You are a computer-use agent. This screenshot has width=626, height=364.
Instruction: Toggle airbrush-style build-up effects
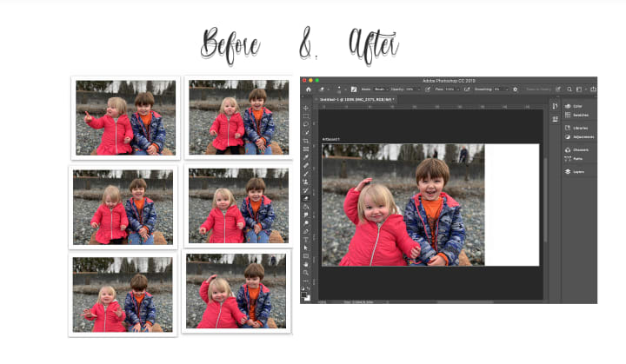point(467,89)
